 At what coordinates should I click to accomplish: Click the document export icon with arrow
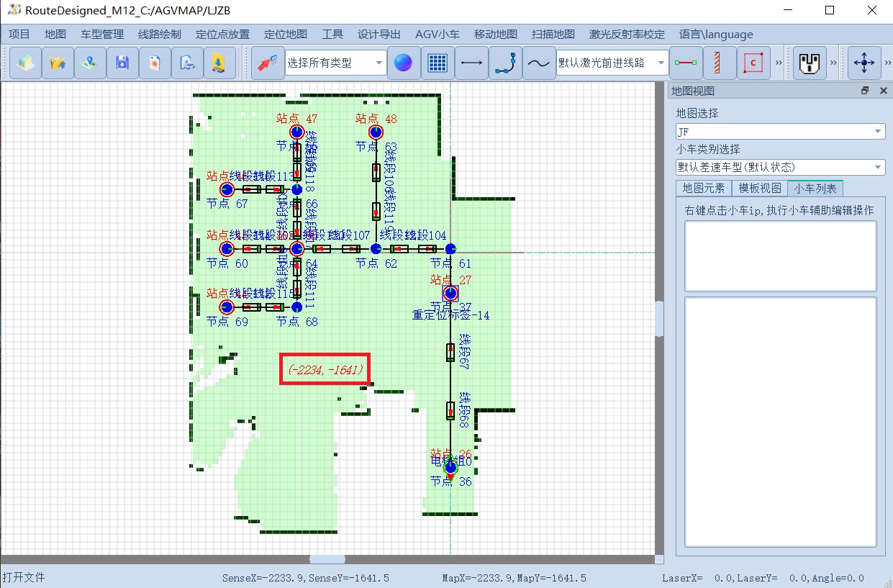click(x=187, y=63)
